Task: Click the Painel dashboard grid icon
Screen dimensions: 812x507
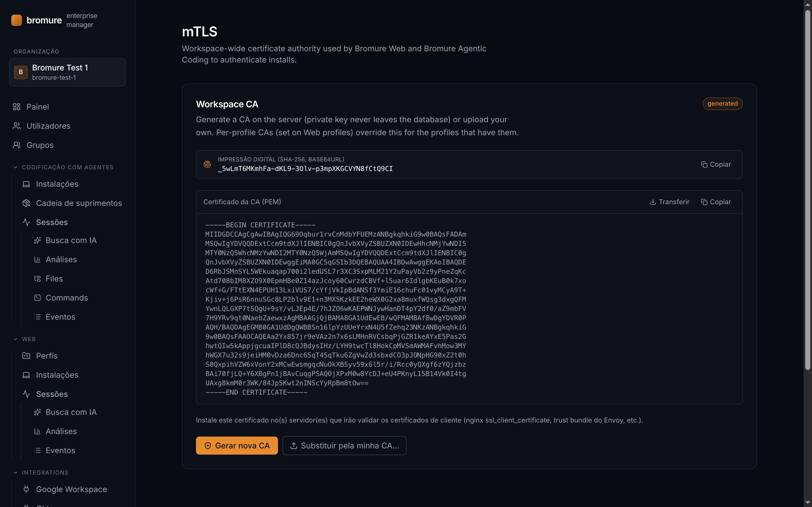Action: [x=16, y=107]
